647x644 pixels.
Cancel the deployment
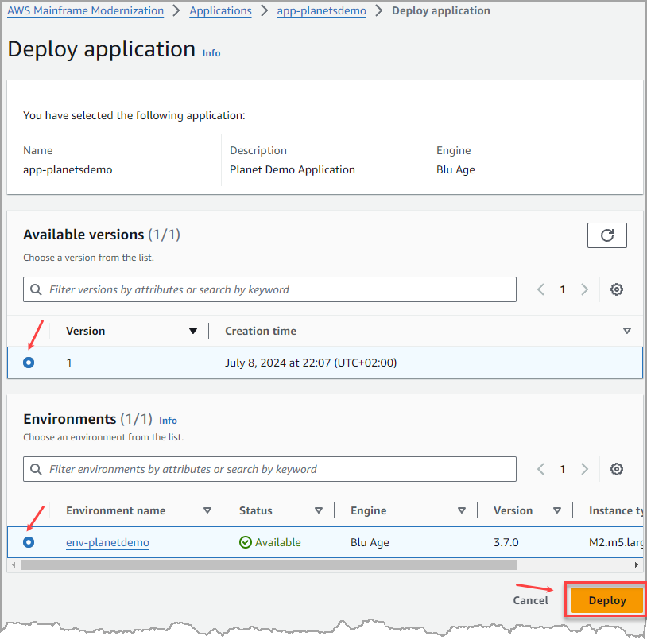530,600
